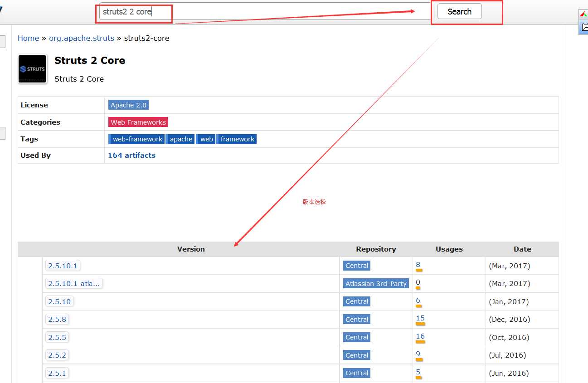Open usages count 8 for 2.5.10.1
Viewport: 588px width, 383px height.
(418, 265)
